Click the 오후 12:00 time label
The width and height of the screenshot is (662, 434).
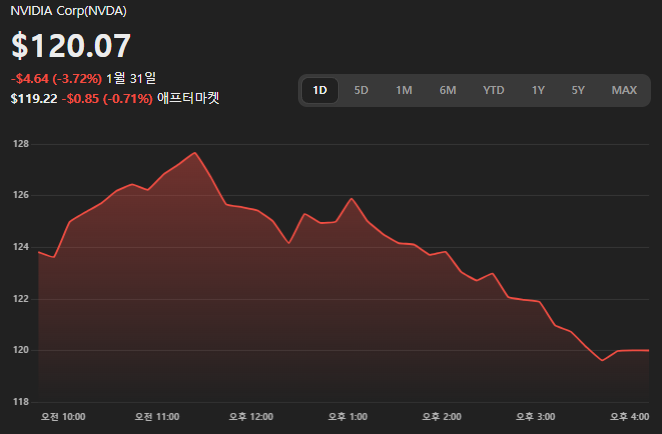pyautogui.click(x=251, y=417)
